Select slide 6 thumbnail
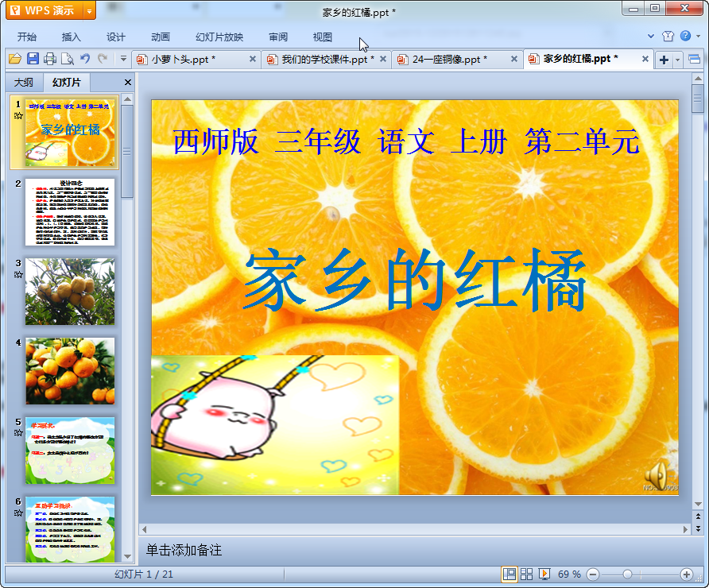The height and width of the screenshot is (588, 709). pyautogui.click(x=70, y=529)
